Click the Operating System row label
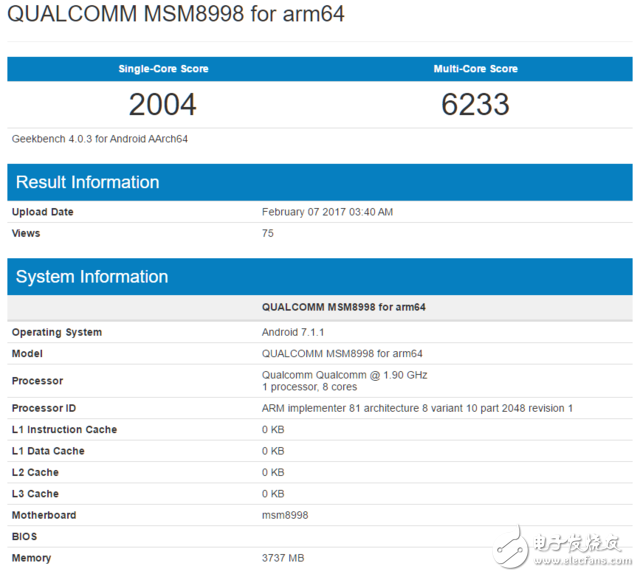 [57, 332]
